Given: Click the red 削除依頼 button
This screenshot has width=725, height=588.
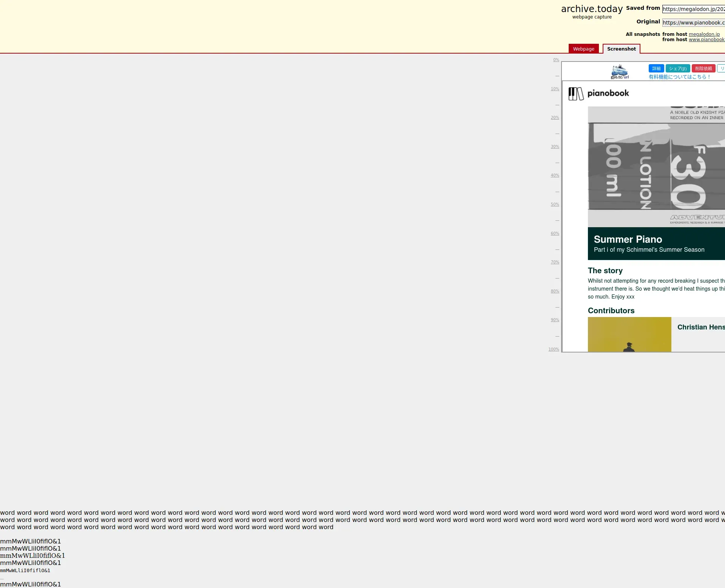Looking at the screenshot, I should 703,69.
